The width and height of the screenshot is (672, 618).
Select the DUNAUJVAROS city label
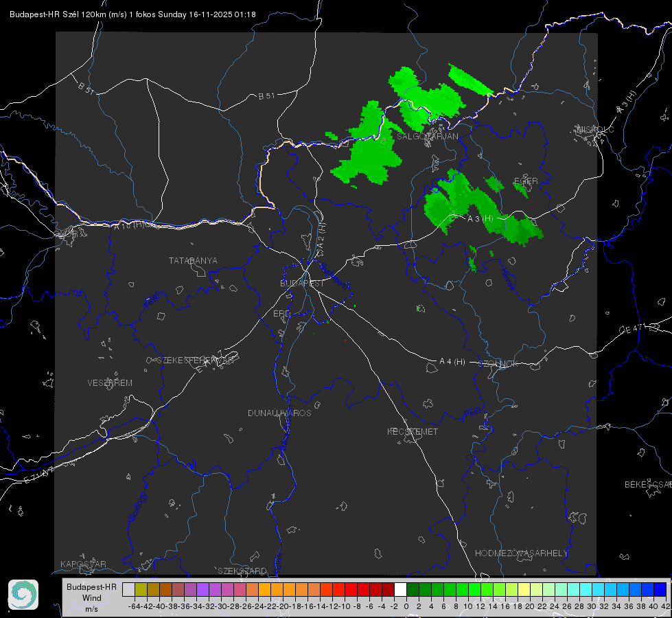279,413
